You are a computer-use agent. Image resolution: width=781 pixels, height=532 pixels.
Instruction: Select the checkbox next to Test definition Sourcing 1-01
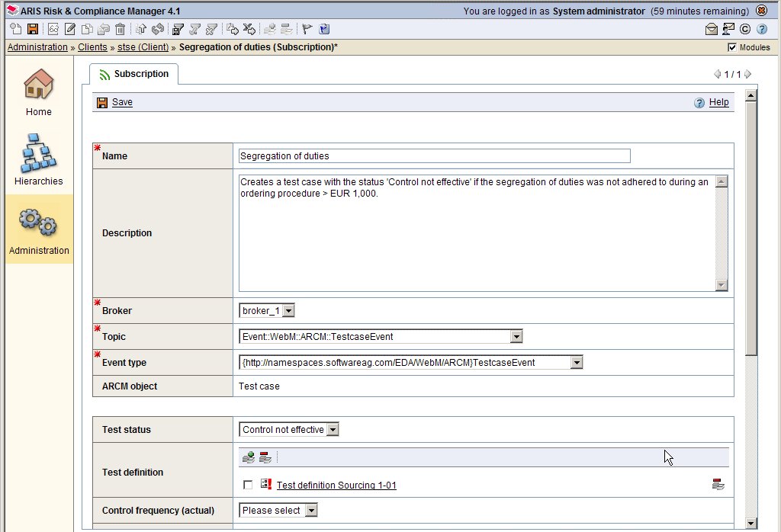(x=246, y=484)
